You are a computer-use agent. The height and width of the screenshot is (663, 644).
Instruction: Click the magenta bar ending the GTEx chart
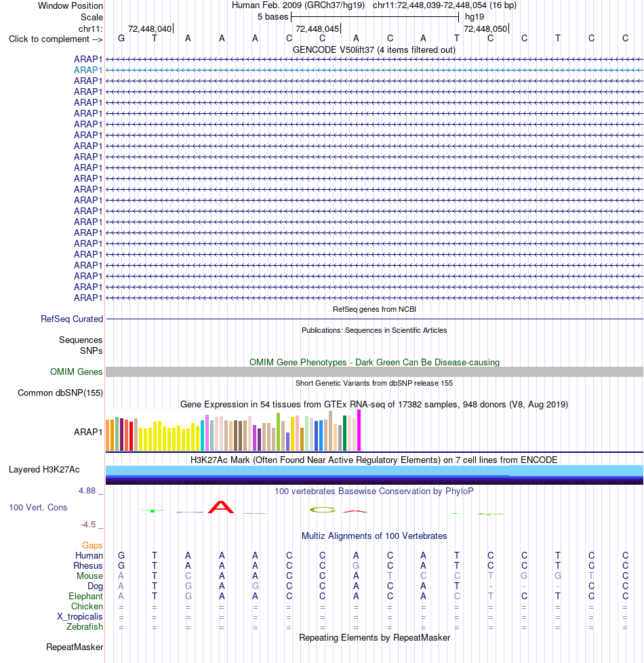pos(359,430)
